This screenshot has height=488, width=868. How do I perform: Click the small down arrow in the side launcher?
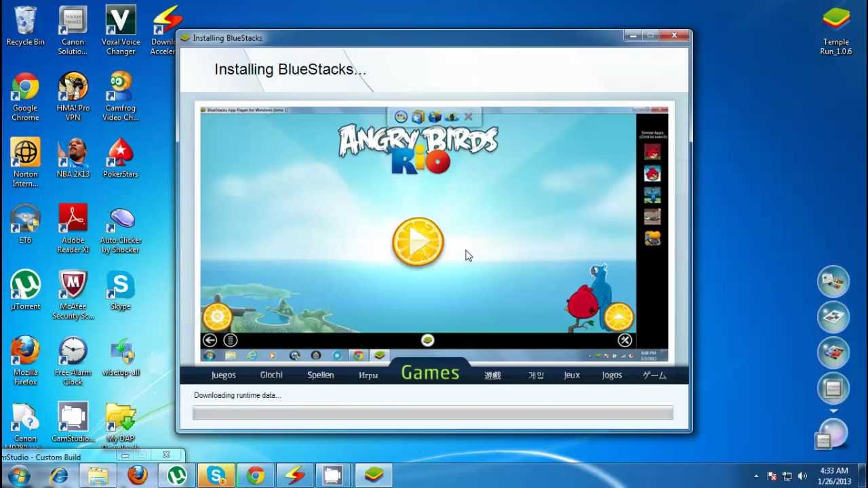tap(833, 411)
